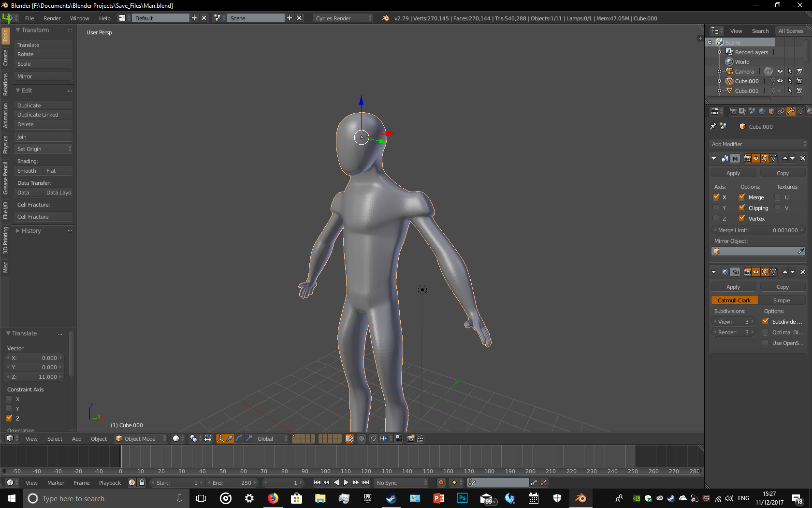Viewport: 812px width, 508px height.
Task: Open the Render menu
Action: click(x=52, y=18)
